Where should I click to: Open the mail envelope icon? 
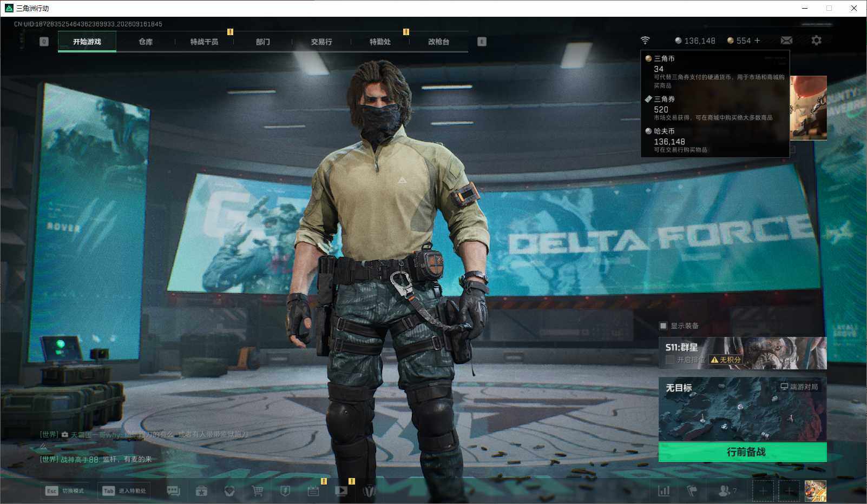coord(786,41)
